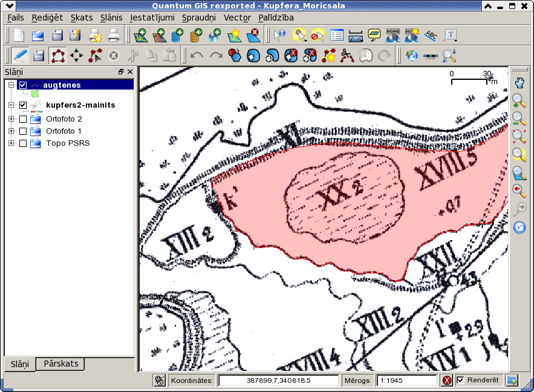Screen dimensions: 534x392
Task: Add a vector layer
Action: coord(141,35)
